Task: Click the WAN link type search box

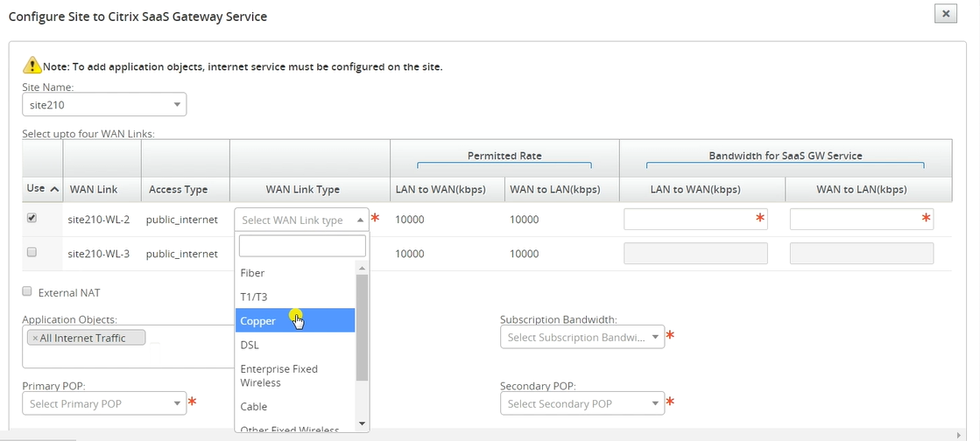Action: 302,246
